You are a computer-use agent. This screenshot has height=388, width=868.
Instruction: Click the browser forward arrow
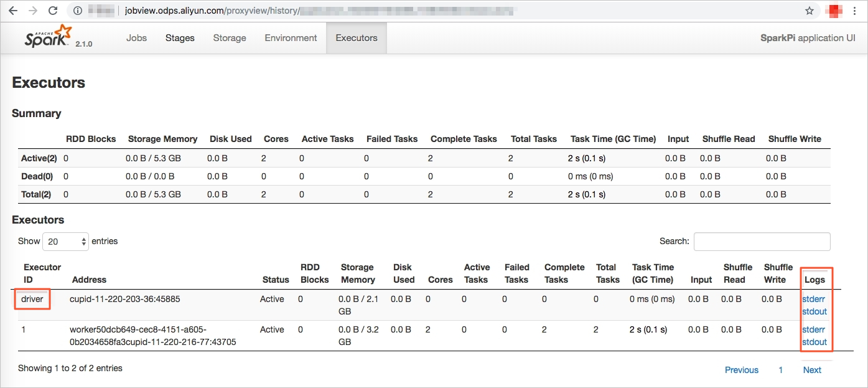pos(34,11)
